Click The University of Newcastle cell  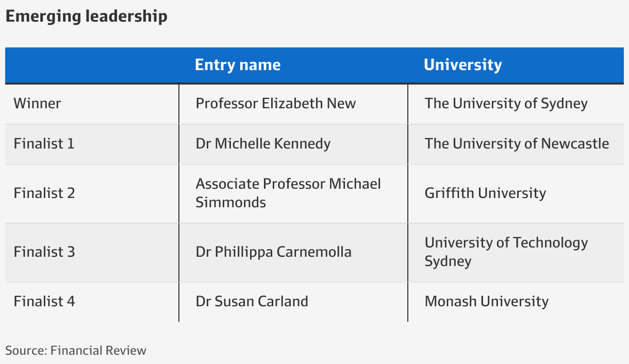pyautogui.click(x=517, y=143)
